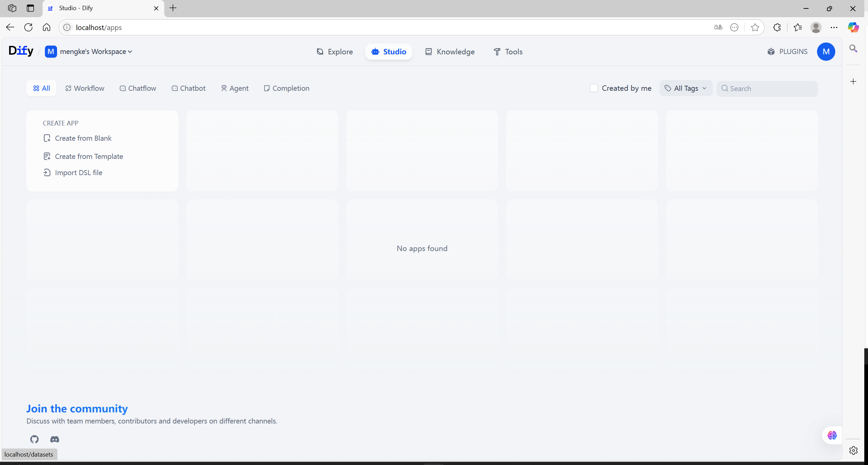Click the browser extensions puzzle icon

click(777, 27)
